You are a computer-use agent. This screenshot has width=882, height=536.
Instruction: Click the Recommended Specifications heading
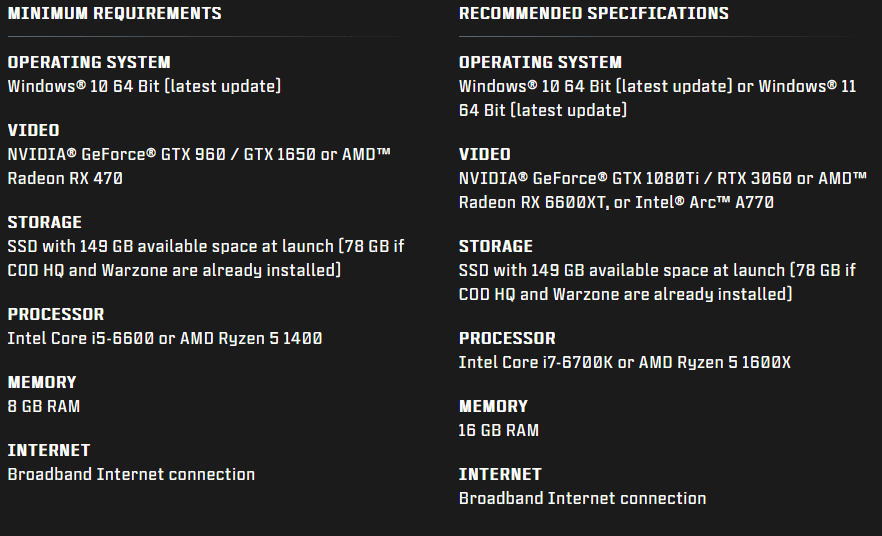pos(593,13)
